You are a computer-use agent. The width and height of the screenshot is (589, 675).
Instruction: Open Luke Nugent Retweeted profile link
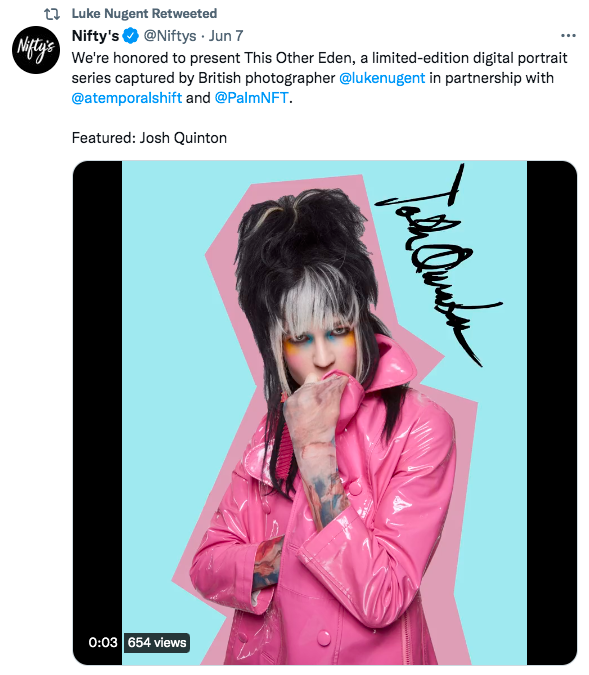[x=144, y=14]
